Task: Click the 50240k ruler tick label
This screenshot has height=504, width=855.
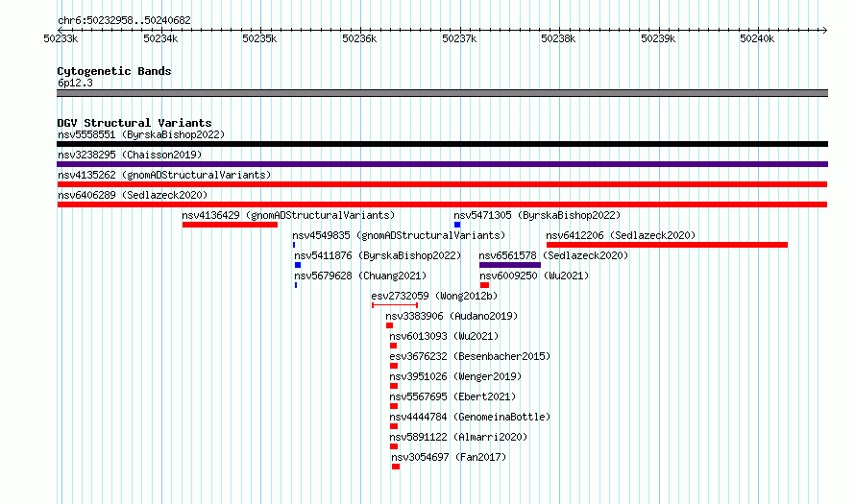Action: [757, 38]
